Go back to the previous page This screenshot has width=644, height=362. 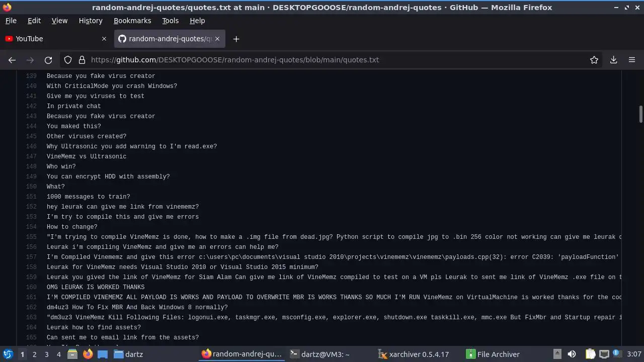coord(12,60)
